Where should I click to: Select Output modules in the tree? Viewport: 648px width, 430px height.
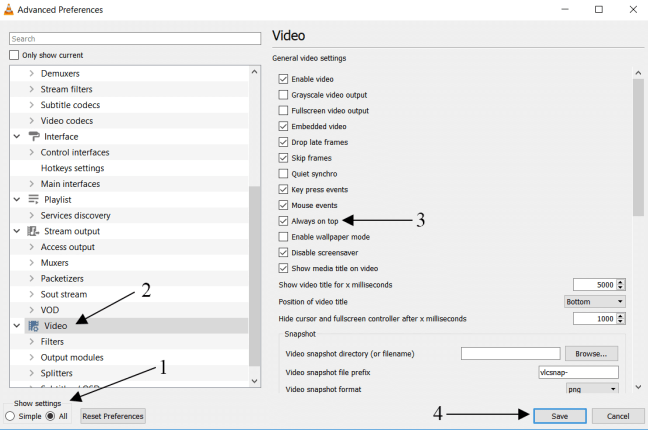[71, 357]
